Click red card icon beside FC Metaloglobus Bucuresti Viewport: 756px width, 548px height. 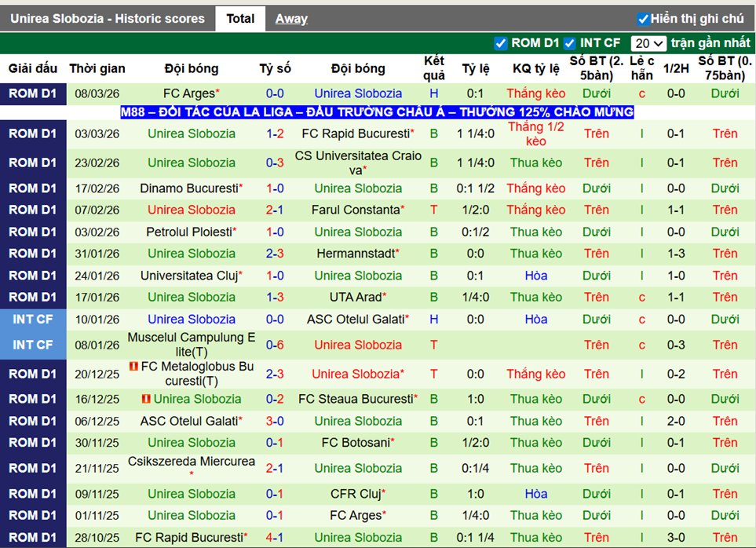click(x=133, y=367)
